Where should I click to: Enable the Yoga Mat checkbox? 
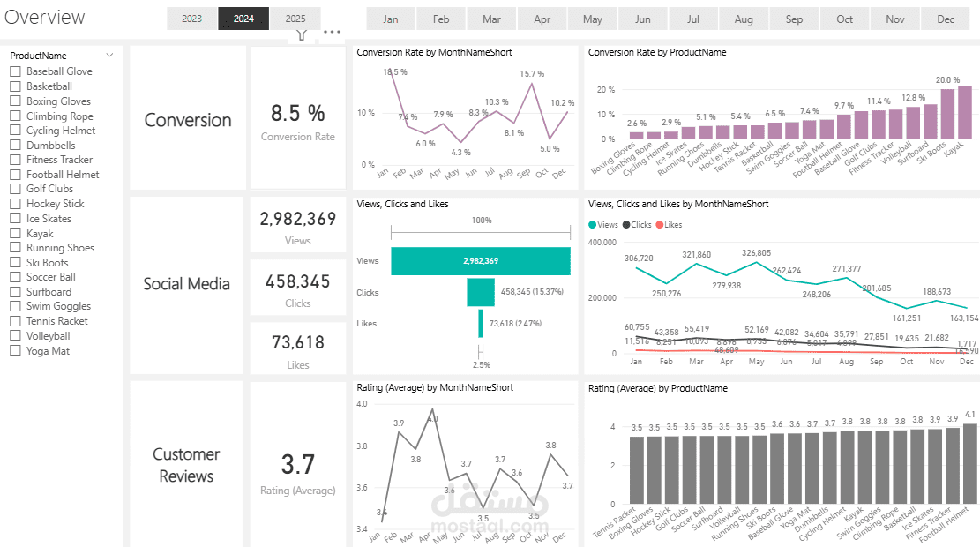tap(16, 350)
